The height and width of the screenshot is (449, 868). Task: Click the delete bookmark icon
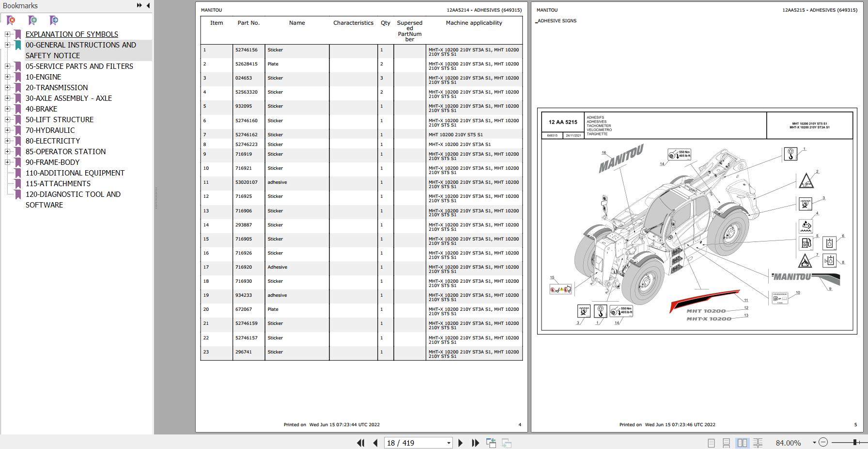[11, 20]
